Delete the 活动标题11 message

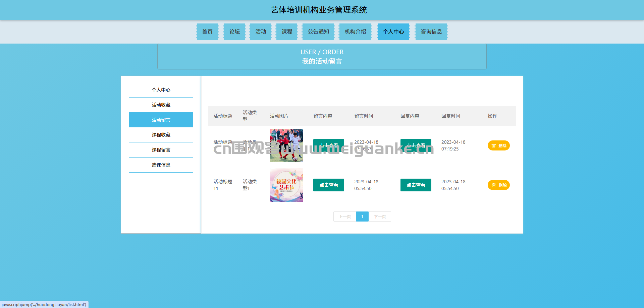[499, 185]
